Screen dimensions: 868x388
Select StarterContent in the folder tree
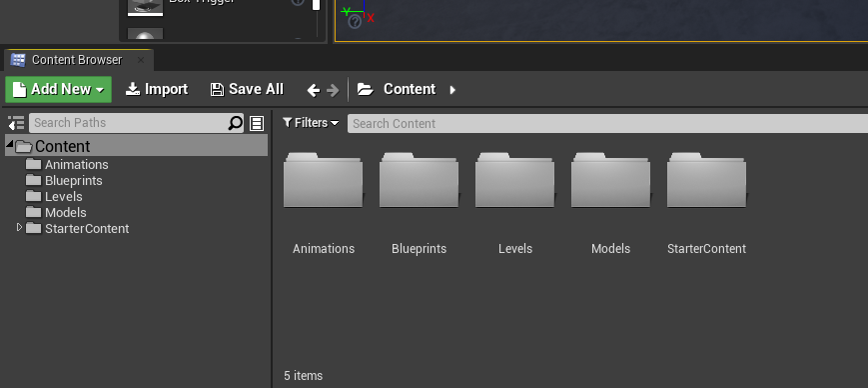87,229
